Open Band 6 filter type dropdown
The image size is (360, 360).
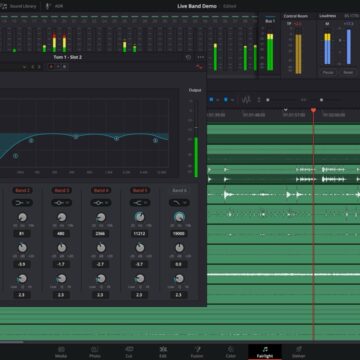[x=179, y=203]
